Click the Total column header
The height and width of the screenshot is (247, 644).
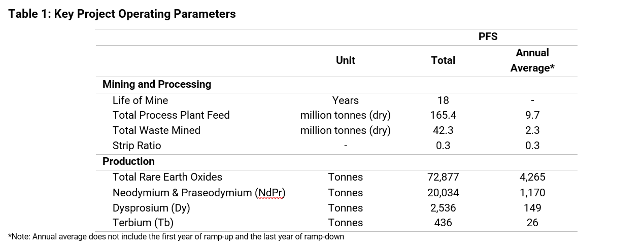pyautogui.click(x=443, y=60)
